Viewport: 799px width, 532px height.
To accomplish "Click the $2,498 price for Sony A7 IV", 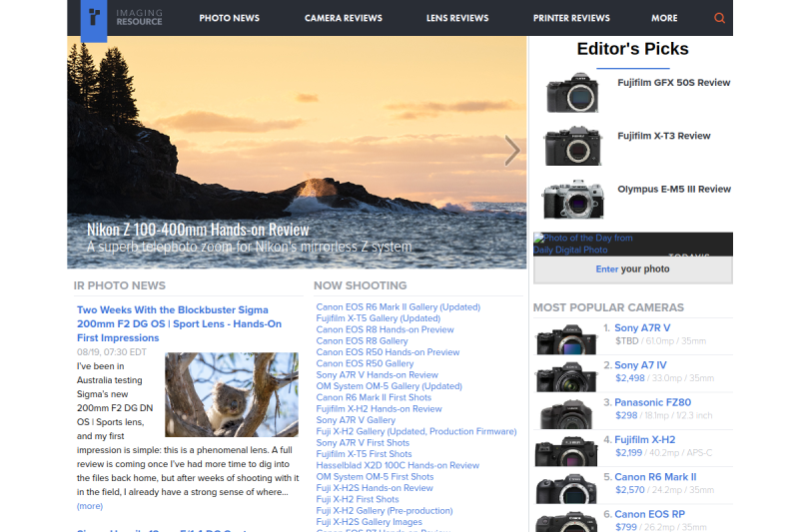I will click(630, 378).
